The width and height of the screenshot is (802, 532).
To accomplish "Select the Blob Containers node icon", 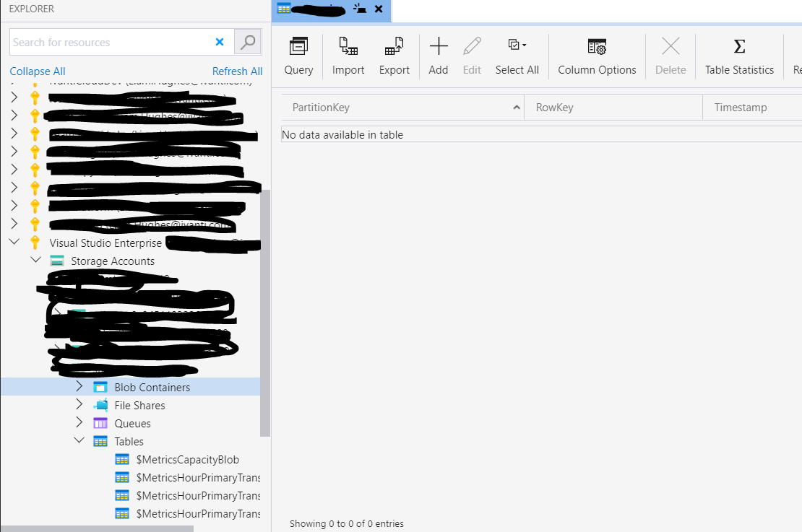I will pyautogui.click(x=100, y=387).
